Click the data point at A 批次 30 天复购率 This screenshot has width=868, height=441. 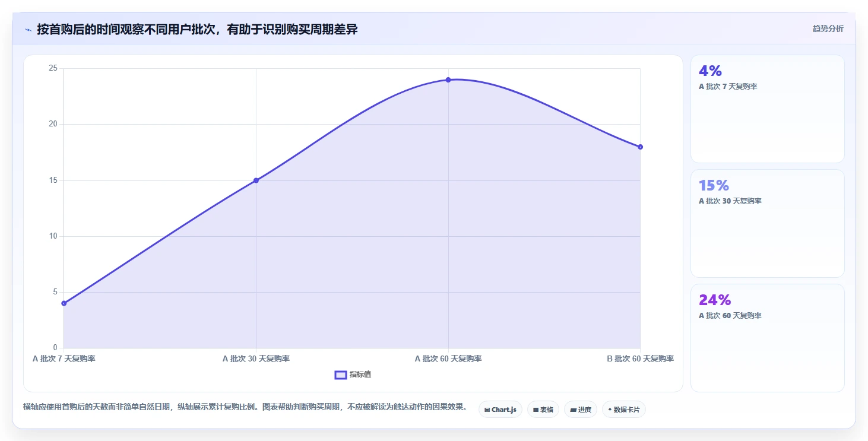(256, 180)
